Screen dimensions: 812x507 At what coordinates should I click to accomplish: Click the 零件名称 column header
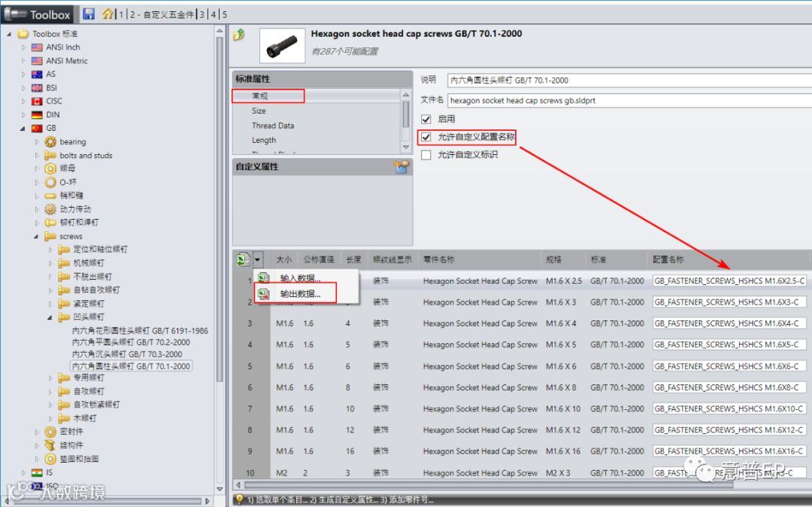point(438,260)
